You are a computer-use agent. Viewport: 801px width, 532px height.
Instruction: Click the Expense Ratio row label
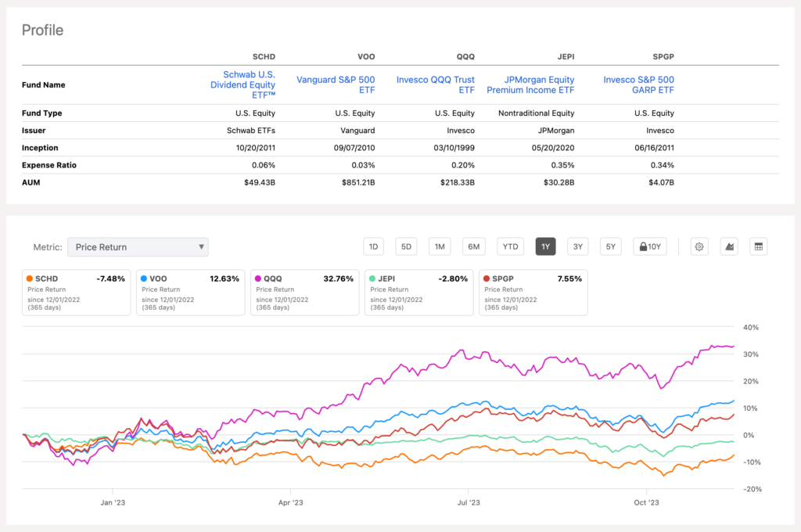coord(49,165)
